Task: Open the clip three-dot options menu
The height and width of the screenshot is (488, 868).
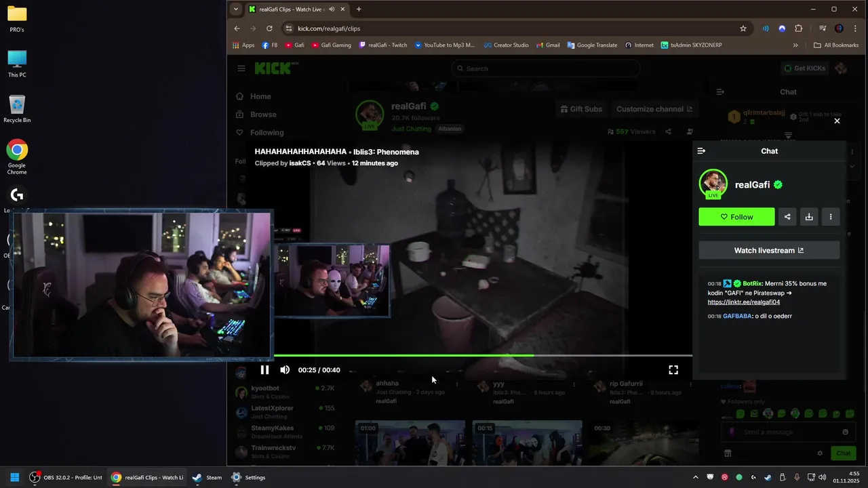Action: [831, 217]
